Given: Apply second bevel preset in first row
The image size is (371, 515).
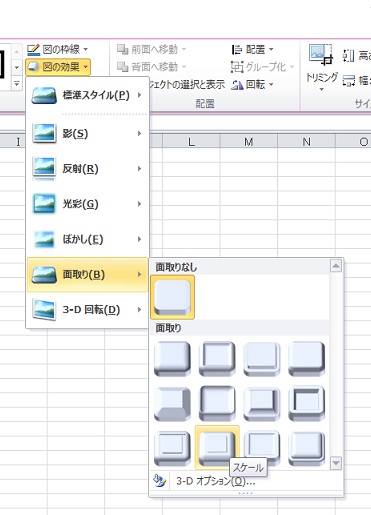Looking at the screenshot, I should (217, 358).
